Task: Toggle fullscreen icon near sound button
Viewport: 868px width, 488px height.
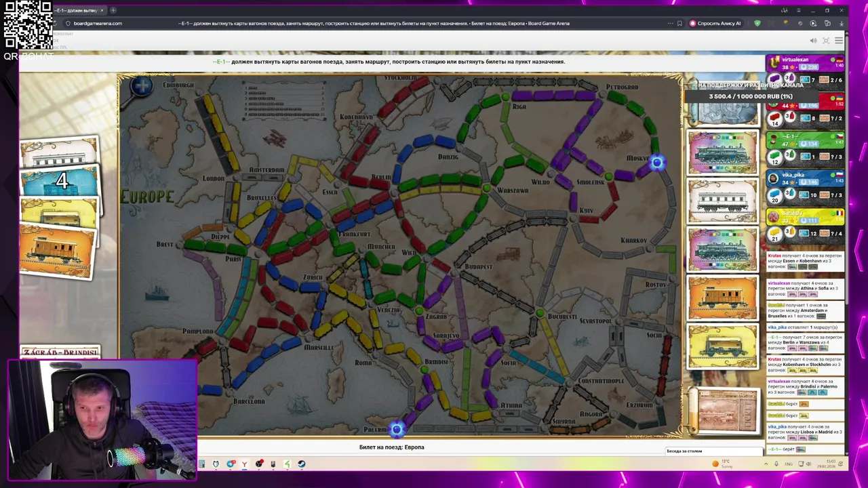Action: coord(826,41)
